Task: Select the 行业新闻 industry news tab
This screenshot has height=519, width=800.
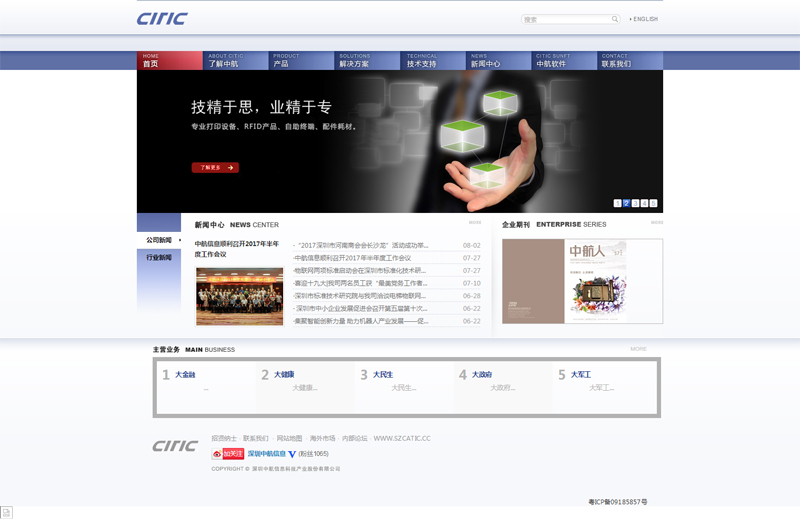Action: 159,258
